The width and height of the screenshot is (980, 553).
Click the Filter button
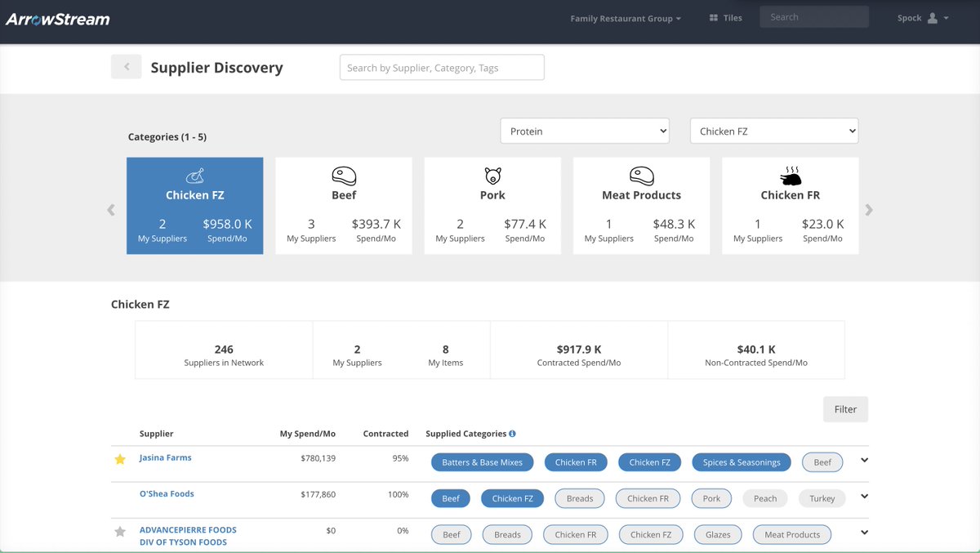tap(846, 409)
